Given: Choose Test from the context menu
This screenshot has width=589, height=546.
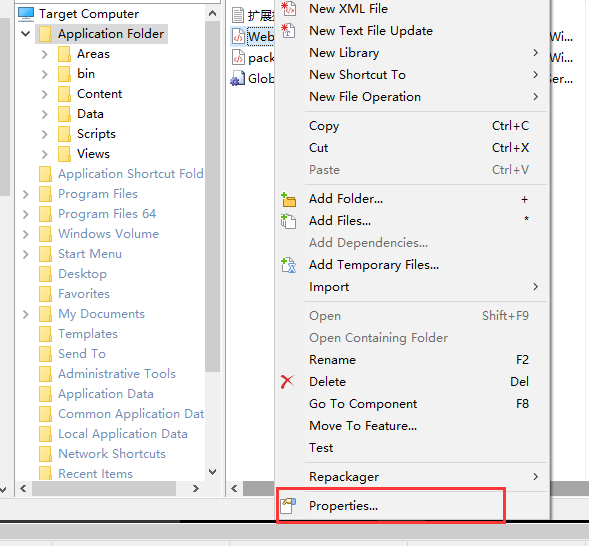Looking at the screenshot, I should [412, 448].
